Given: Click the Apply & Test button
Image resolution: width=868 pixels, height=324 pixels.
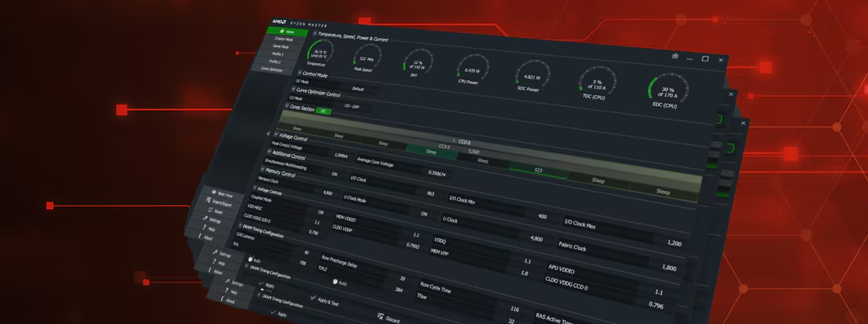Looking at the screenshot, I should (324, 301).
